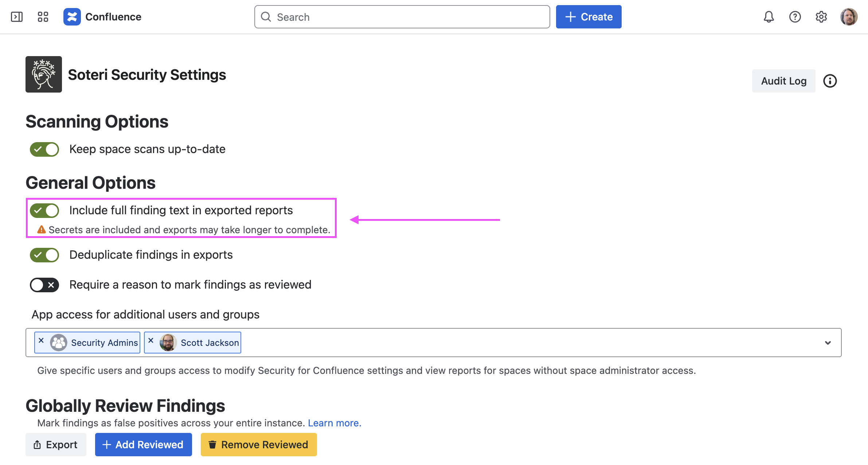Enable Require a reason to mark findings

[44, 285]
